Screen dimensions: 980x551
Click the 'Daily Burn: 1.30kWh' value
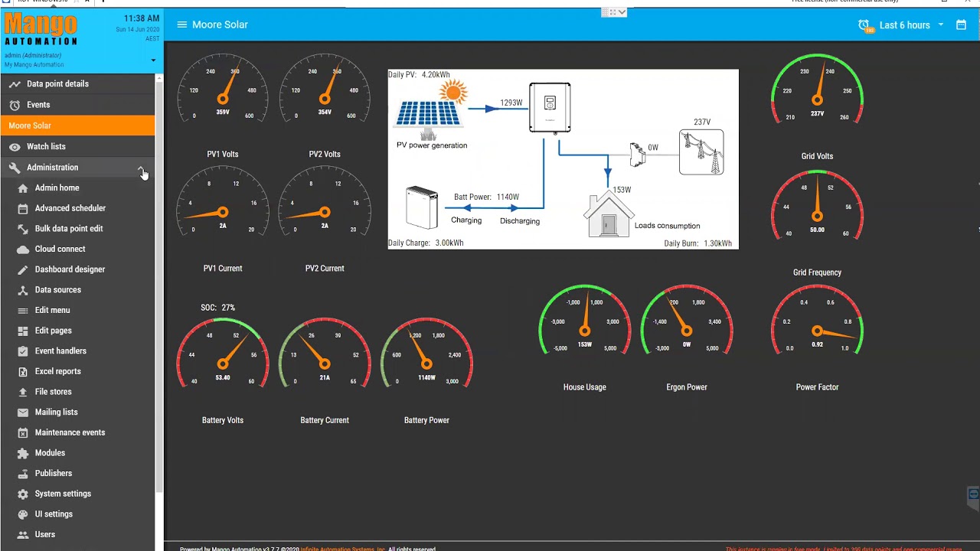(x=697, y=243)
